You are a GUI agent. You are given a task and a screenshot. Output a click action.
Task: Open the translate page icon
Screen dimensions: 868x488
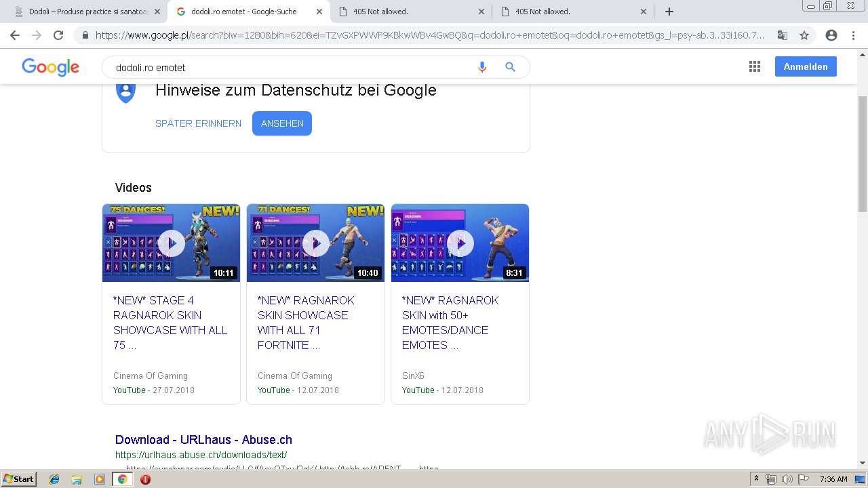(x=782, y=35)
